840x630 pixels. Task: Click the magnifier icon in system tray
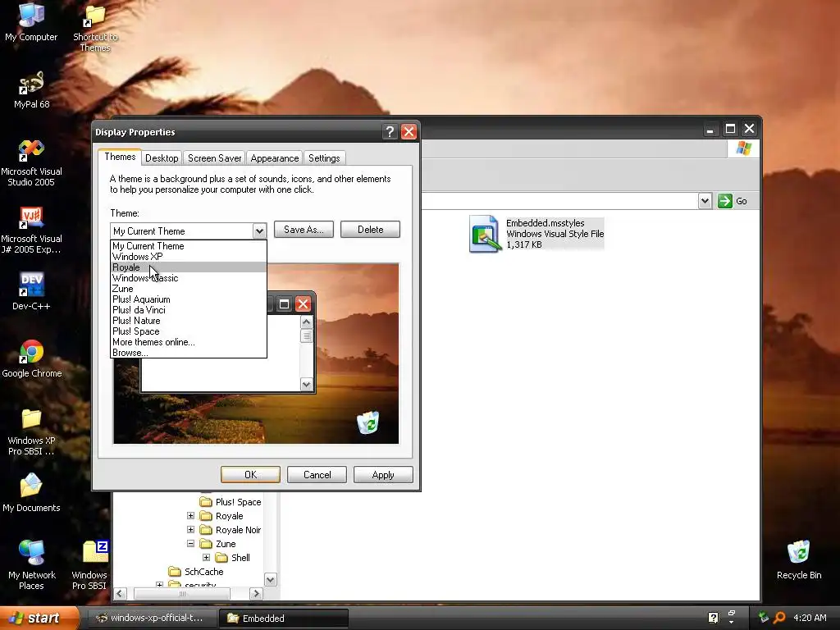[x=779, y=618]
